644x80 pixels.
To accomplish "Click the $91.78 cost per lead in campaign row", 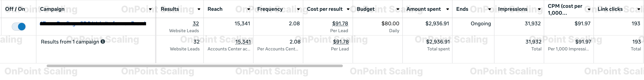I will coord(340,24).
